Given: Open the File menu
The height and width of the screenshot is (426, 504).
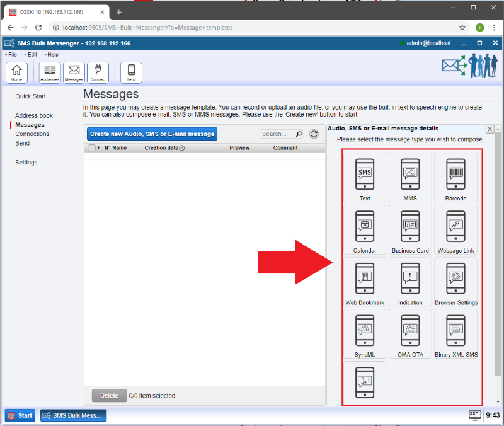Looking at the screenshot, I should pos(12,55).
